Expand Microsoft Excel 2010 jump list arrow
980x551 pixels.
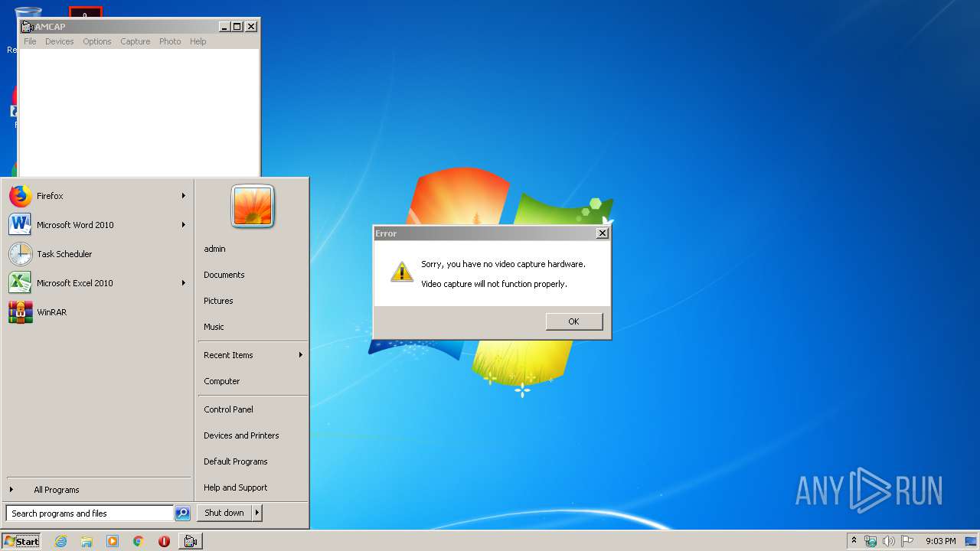[x=184, y=283]
